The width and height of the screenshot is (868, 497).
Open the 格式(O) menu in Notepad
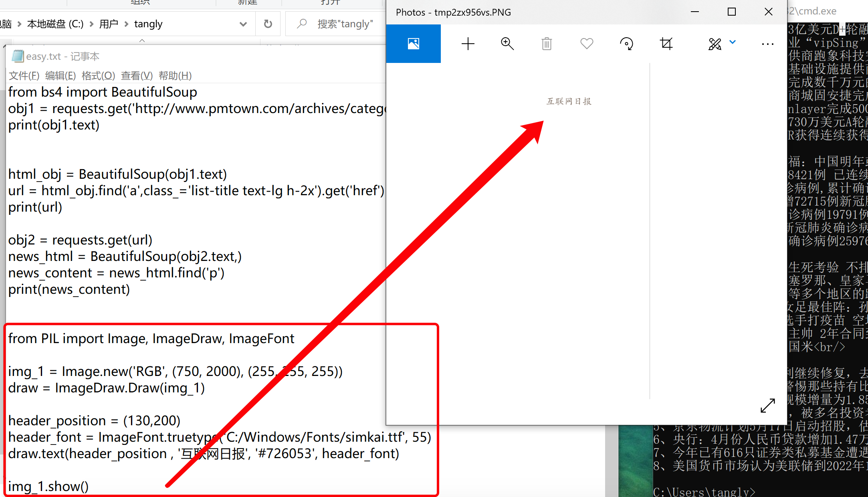pyautogui.click(x=98, y=75)
